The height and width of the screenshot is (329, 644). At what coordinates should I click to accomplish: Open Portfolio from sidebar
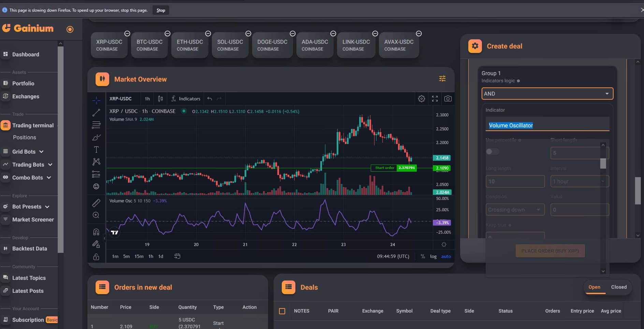23,83
